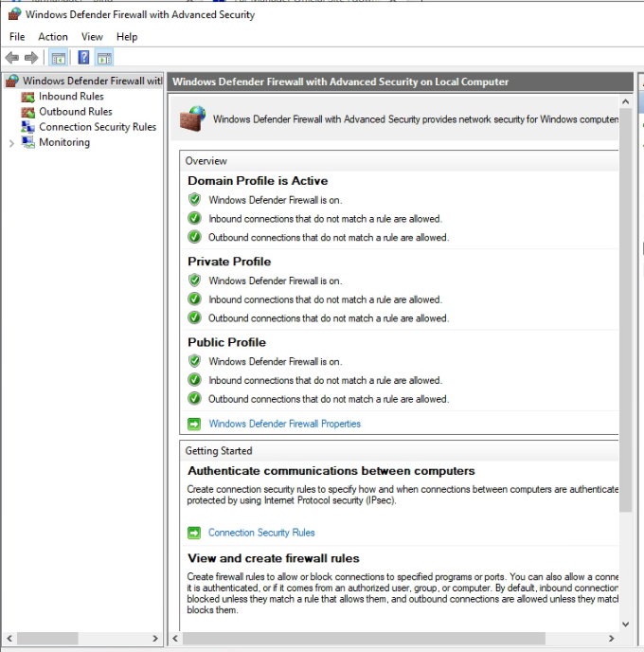This screenshot has width=644, height=652.
Task: Click the root firewall node icon in tree
Action: (12, 81)
